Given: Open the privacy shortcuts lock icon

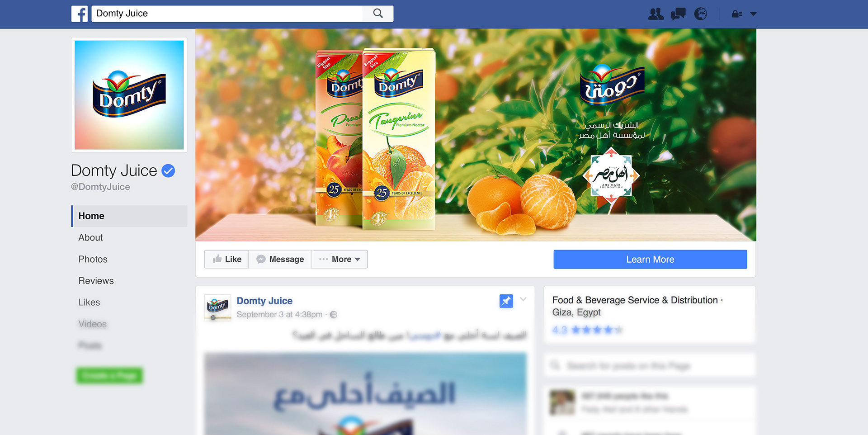Looking at the screenshot, I should point(737,14).
